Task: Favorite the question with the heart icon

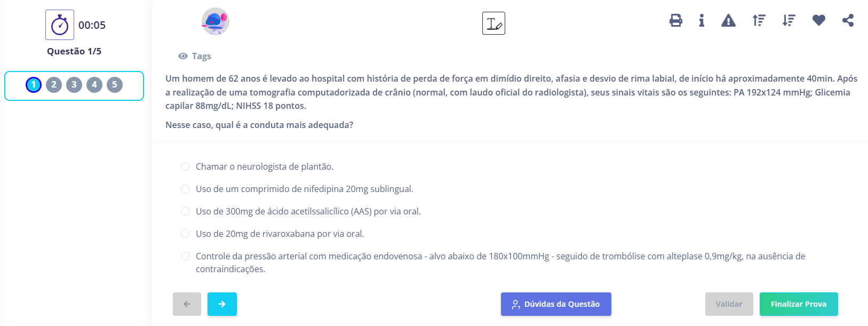Action: tap(818, 20)
